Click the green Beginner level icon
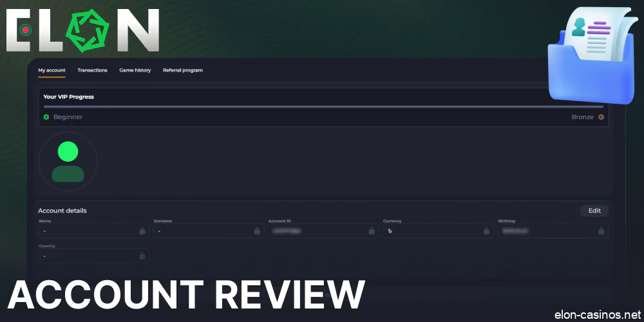 [46, 117]
